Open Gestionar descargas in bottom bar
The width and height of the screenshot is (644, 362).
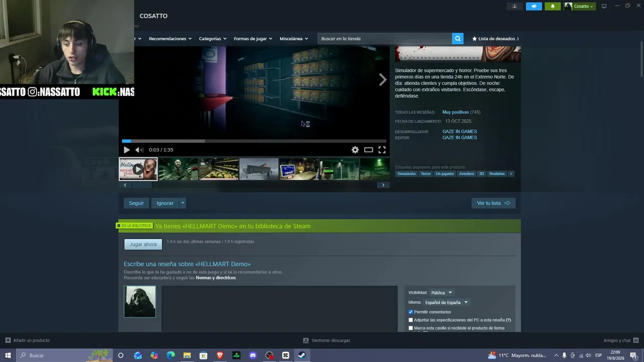pos(327,340)
